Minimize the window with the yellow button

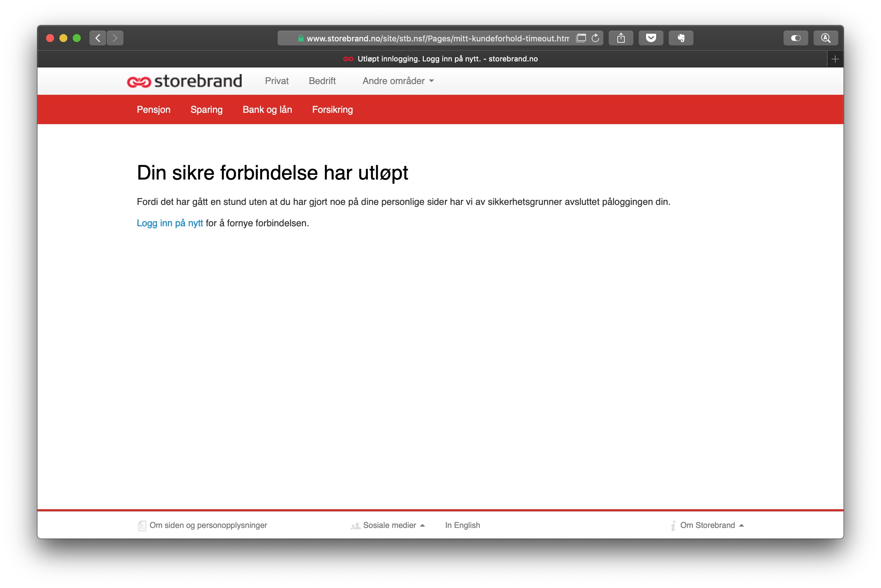pyautogui.click(x=63, y=38)
